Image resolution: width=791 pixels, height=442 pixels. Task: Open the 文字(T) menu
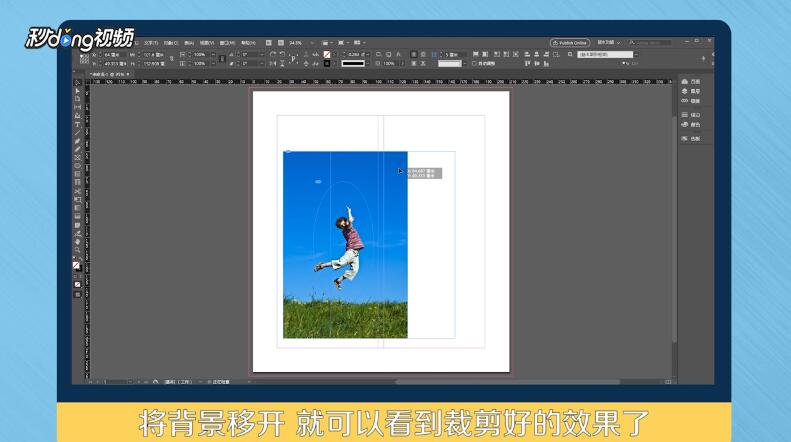(151, 43)
